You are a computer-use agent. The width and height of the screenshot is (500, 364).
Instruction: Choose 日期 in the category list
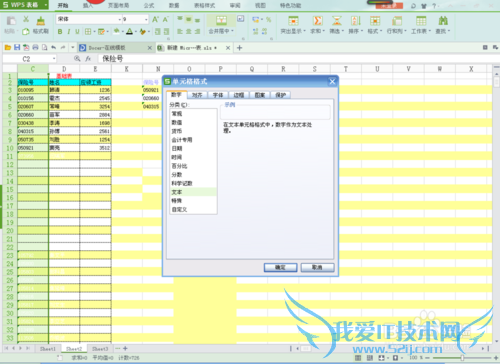(193, 148)
